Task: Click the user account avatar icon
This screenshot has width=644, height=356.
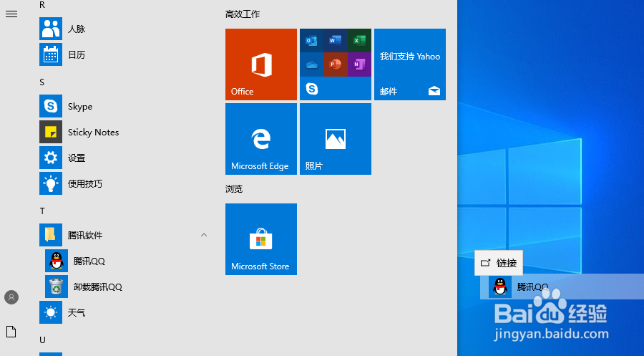Action: click(11, 297)
